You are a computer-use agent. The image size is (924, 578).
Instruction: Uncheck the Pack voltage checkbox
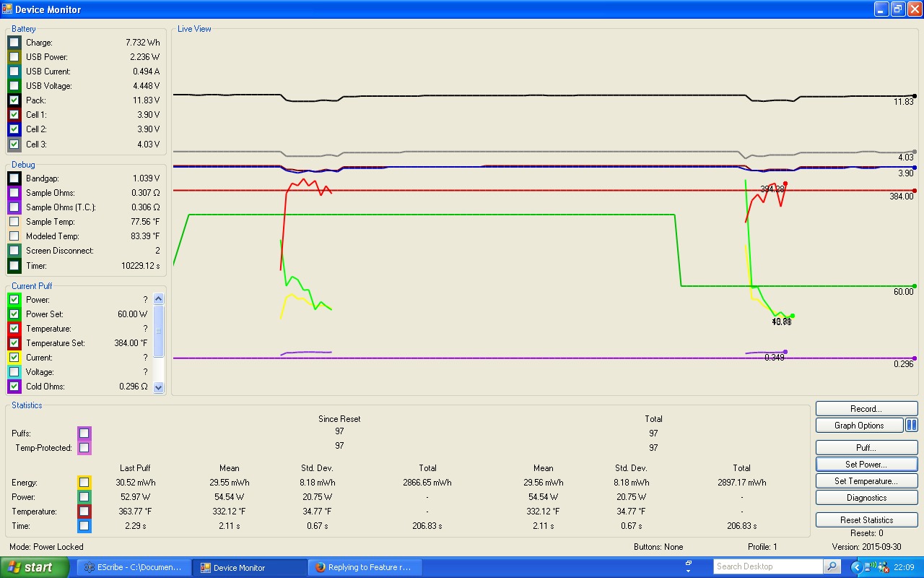point(14,100)
